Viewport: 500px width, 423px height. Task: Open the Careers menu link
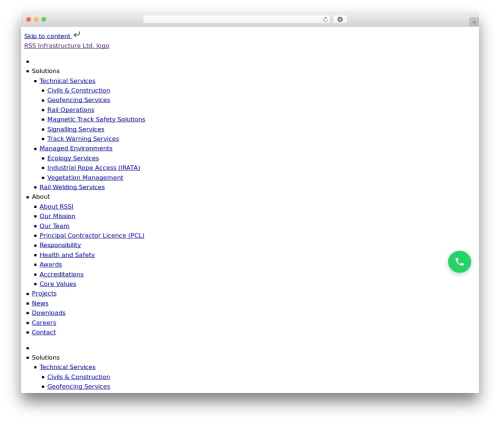[x=44, y=322]
